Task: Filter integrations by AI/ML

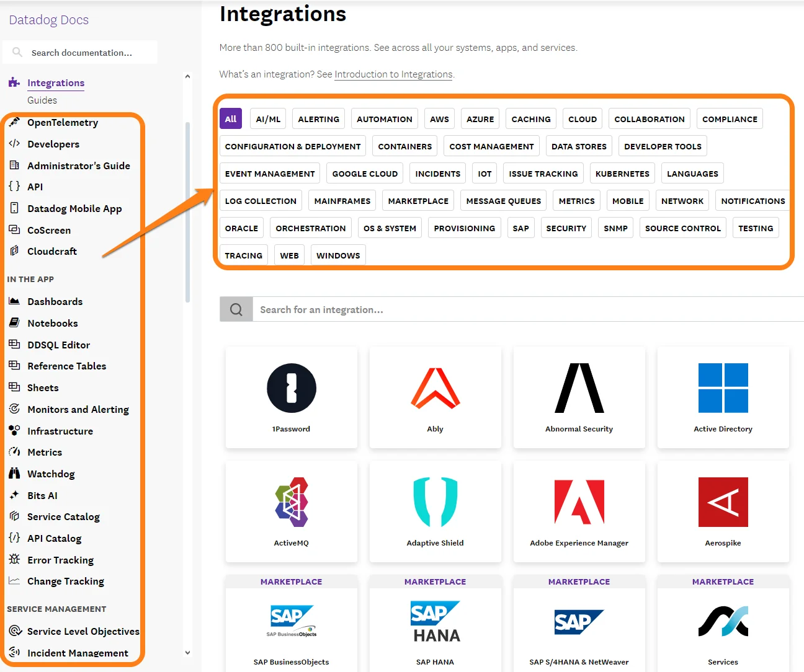Action: (268, 119)
